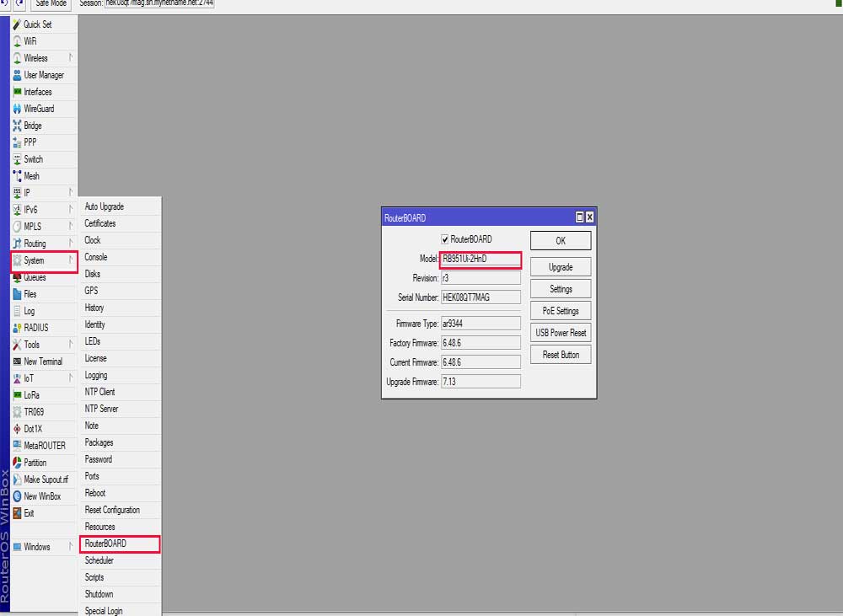This screenshot has width=843, height=616.
Task: Open NTP Client menu entry
Action: pyautogui.click(x=121, y=392)
